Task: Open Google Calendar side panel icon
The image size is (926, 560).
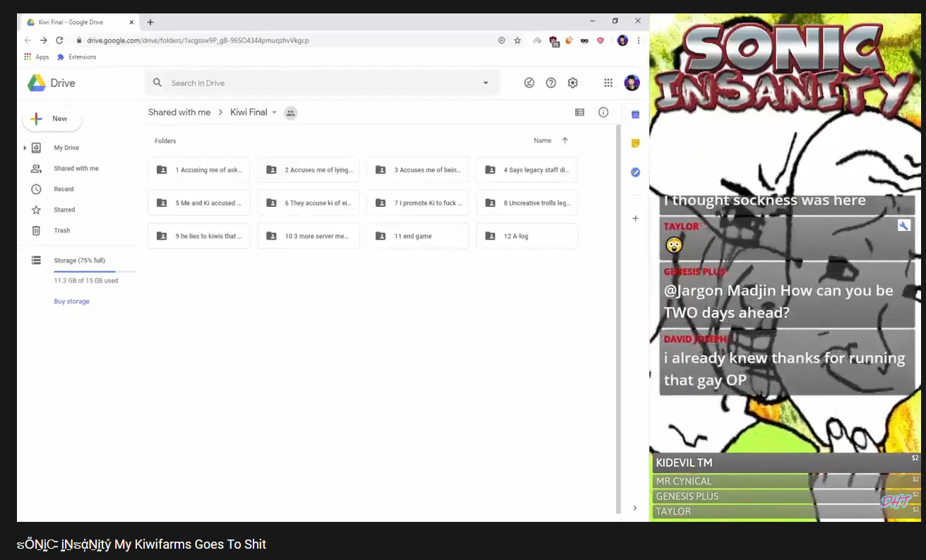Action: [x=635, y=114]
